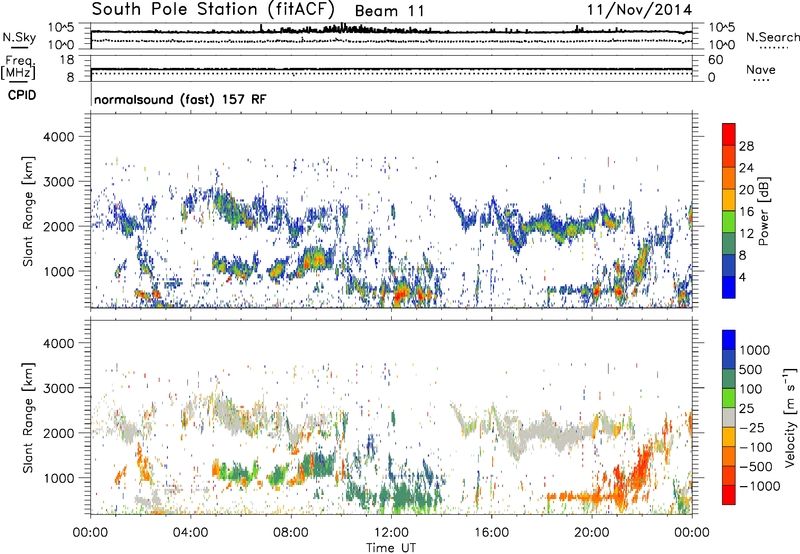Click 'Slant Range [km]' label of power panel

(x=28, y=211)
